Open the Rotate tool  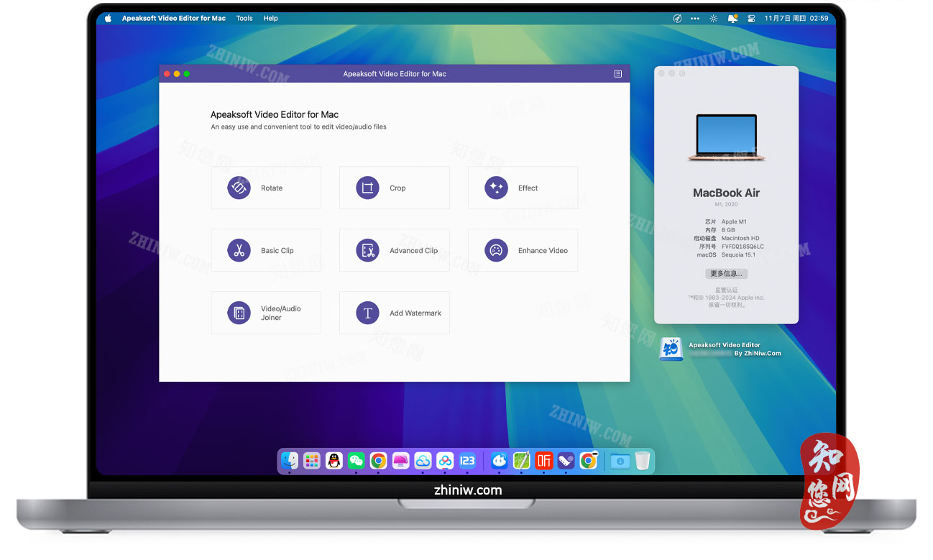pyautogui.click(x=266, y=188)
